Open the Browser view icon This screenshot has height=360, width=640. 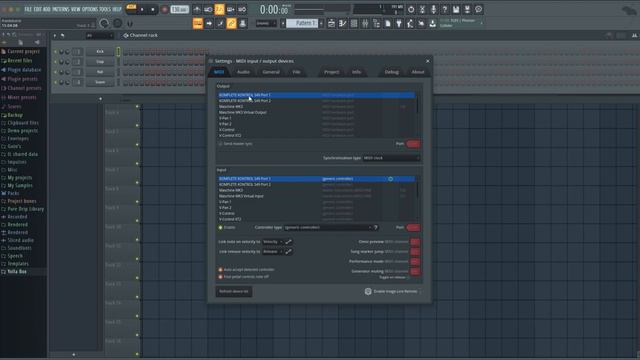coord(376,24)
